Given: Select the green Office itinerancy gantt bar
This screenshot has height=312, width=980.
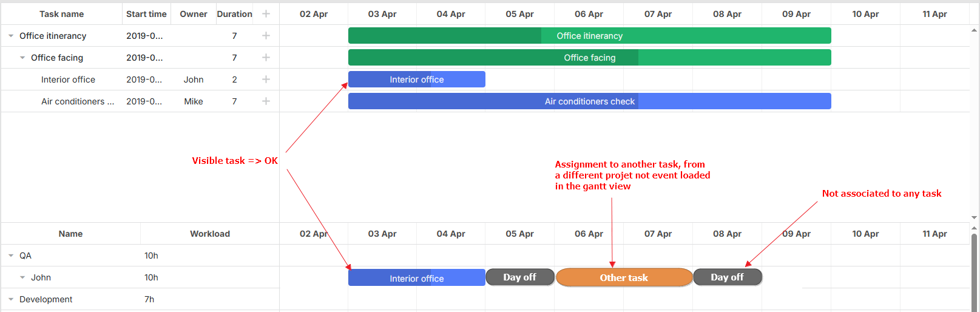Looking at the screenshot, I should pyautogui.click(x=590, y=36).
